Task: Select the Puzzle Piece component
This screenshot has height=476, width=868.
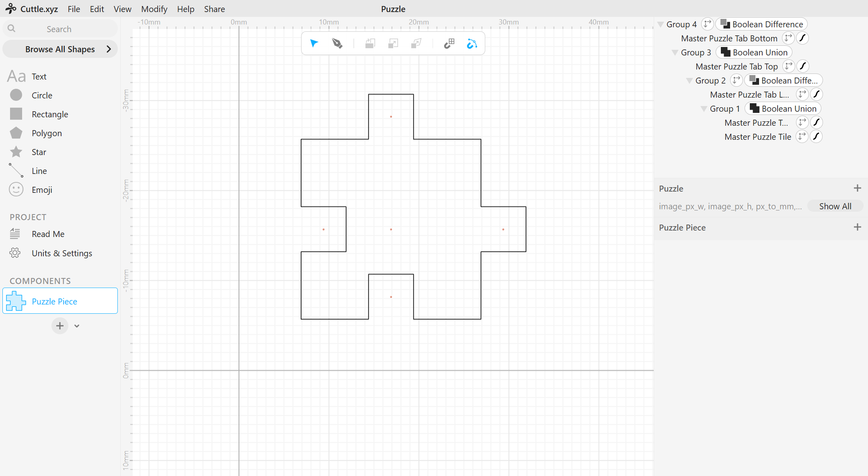Action: pos(60,300)
